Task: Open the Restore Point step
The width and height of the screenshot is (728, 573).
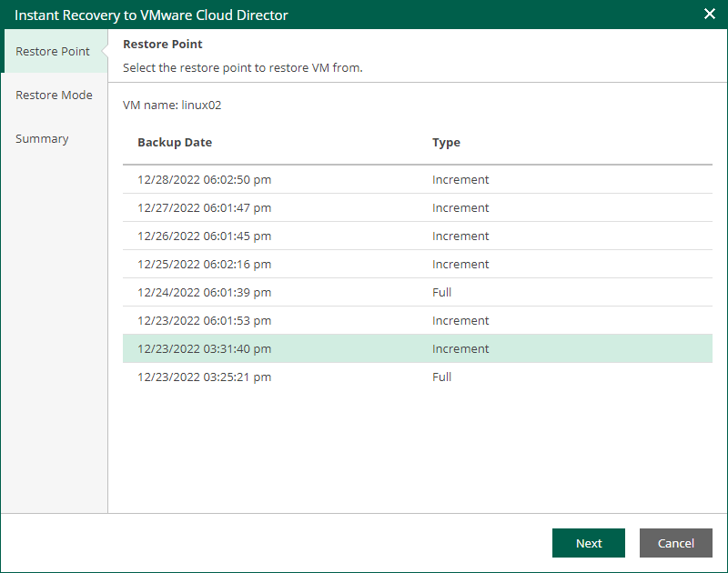Action: tap(53, 51)
